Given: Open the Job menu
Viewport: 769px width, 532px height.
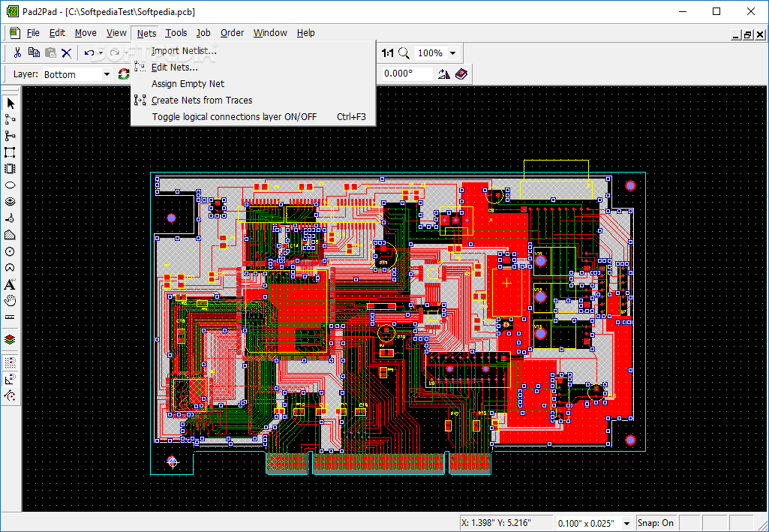Looking at the screenshot, I should 203,33.
